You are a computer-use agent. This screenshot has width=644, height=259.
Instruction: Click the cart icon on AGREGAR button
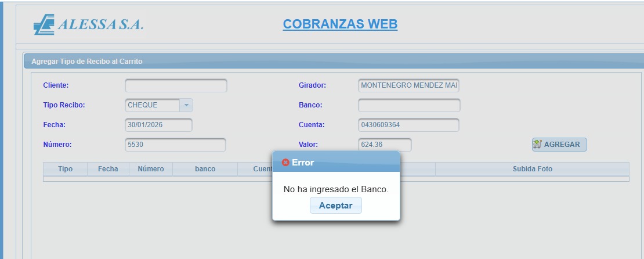tap(537, 145)
